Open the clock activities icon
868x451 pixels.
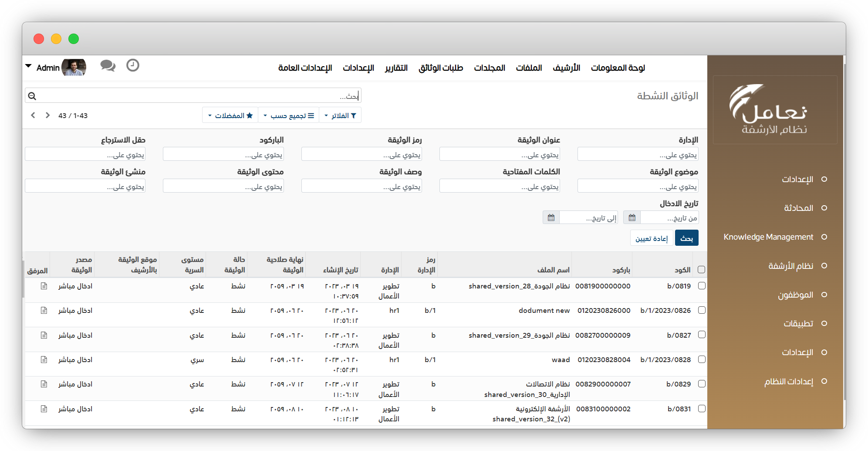coord(132,65)
